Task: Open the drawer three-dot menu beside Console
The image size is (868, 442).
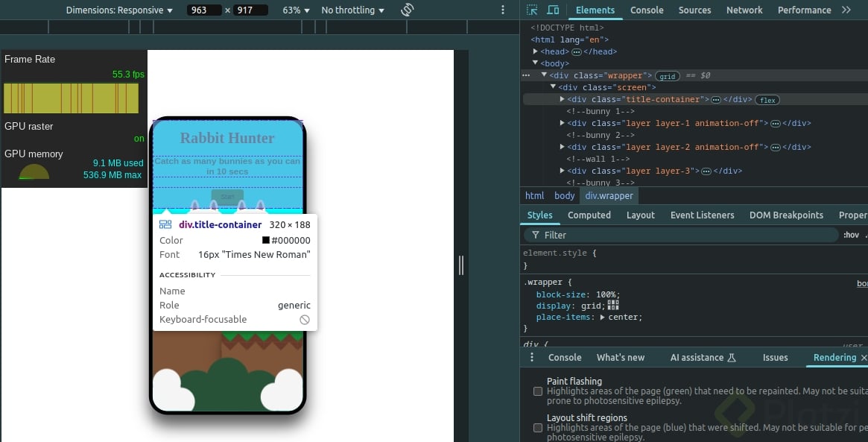Action: click(x=532, y=358)
